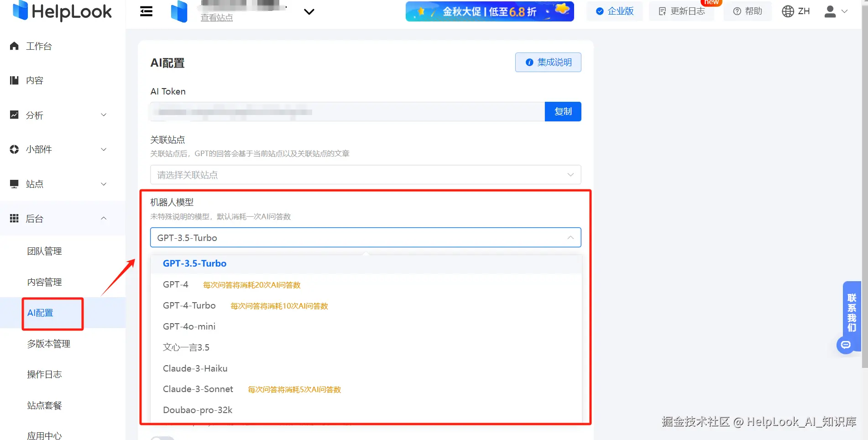868x440 pixels.
Task: Collapse the 机器人模型 GPT-3.5-Turbo dropdown
Action: point(366,237)
